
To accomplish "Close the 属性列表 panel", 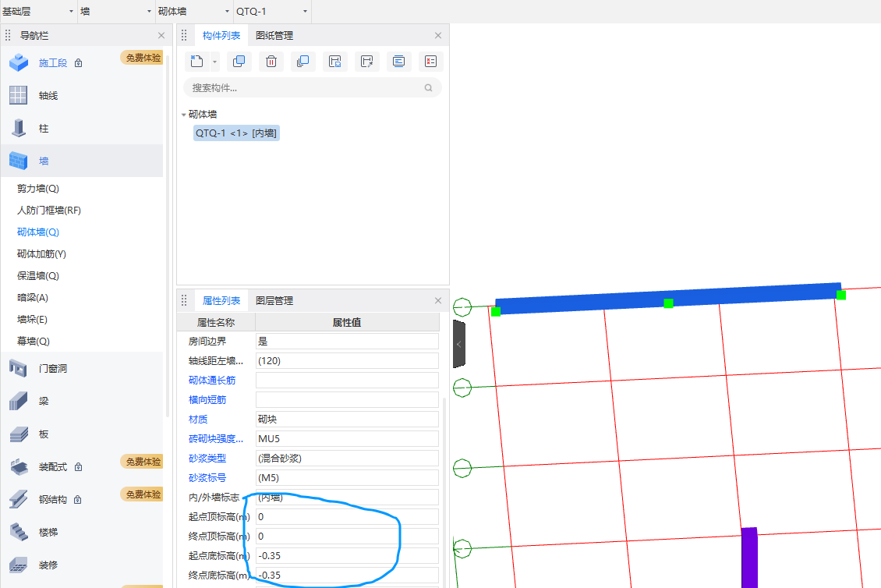I will coord(438,301).
